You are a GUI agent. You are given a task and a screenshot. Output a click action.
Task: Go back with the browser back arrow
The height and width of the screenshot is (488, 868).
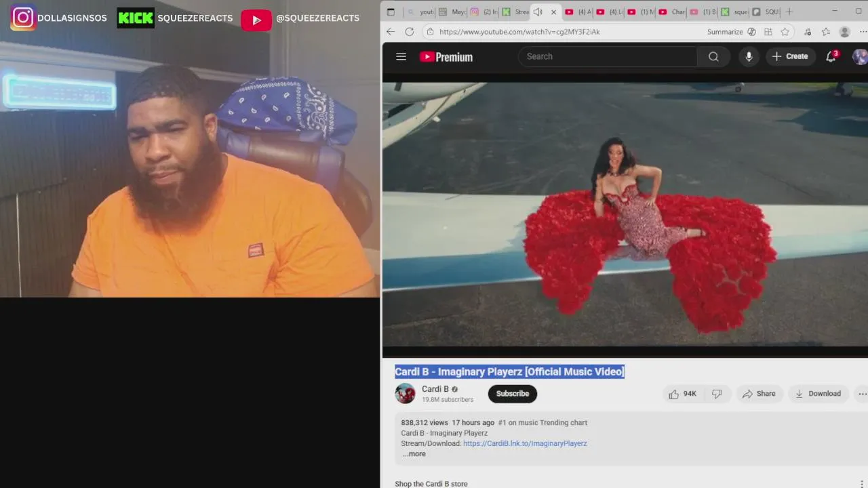(391, 32)
